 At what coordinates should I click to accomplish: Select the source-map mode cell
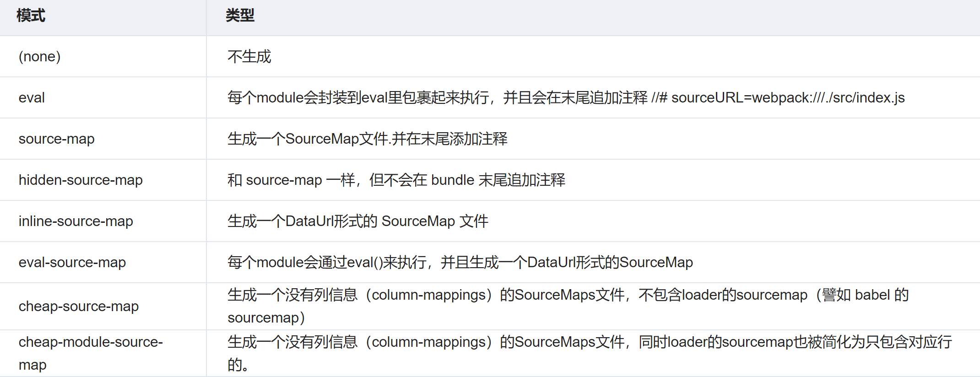[103, 139]
